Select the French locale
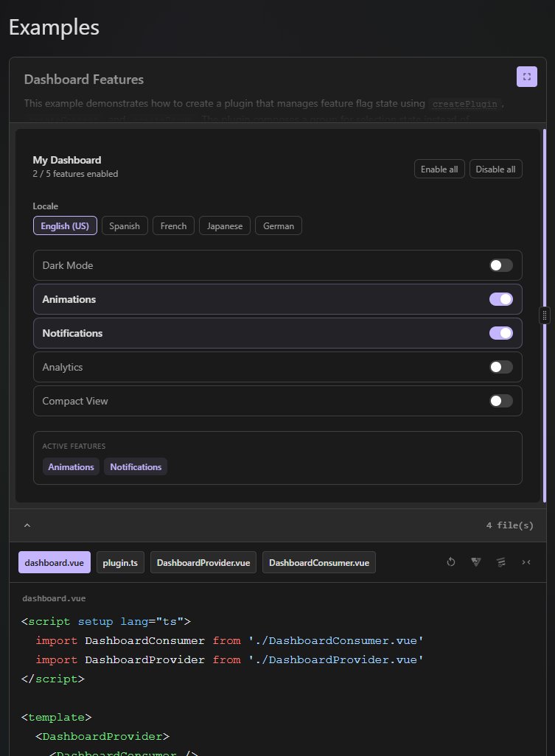 [x=174, y=225]
